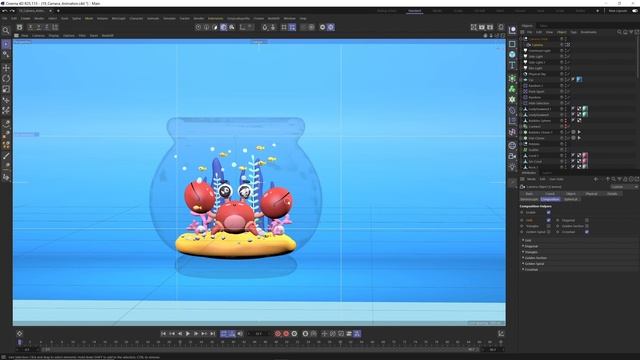Click the Redo arrow icon

pos(12,11)
